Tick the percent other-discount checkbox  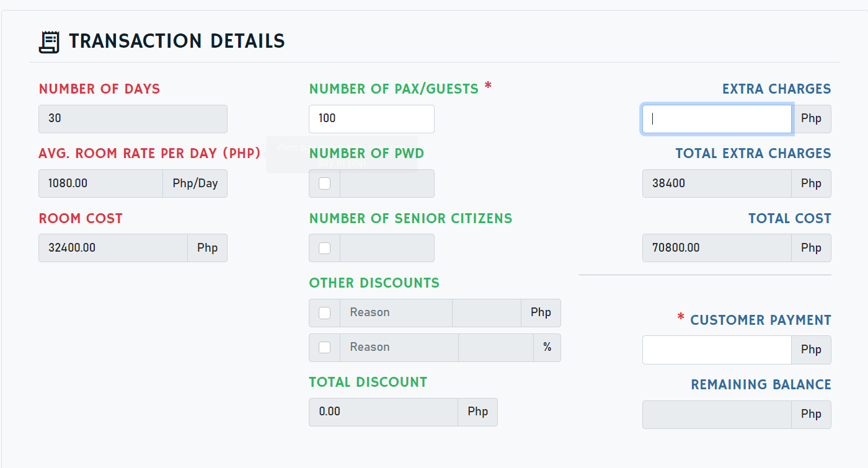point(324,347)
